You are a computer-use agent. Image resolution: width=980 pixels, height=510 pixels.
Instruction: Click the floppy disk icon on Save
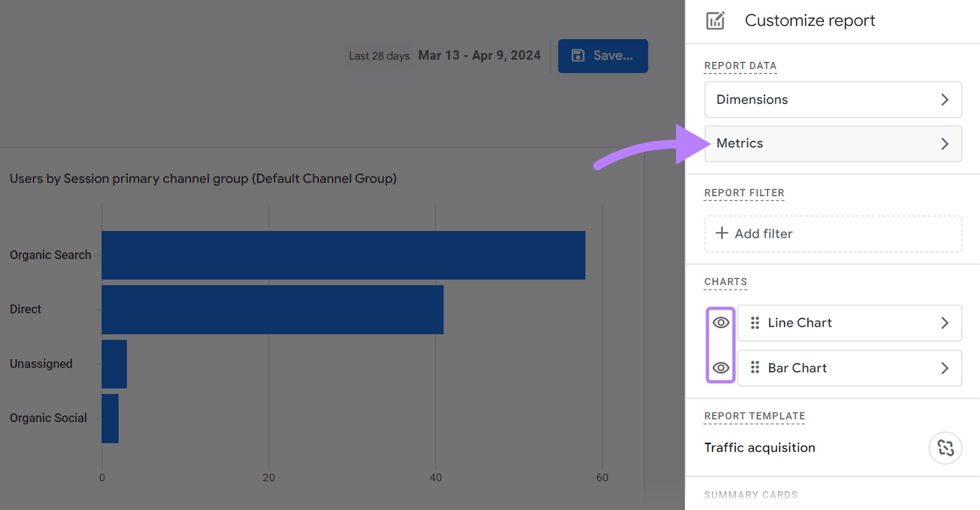[x=578, y=56]
